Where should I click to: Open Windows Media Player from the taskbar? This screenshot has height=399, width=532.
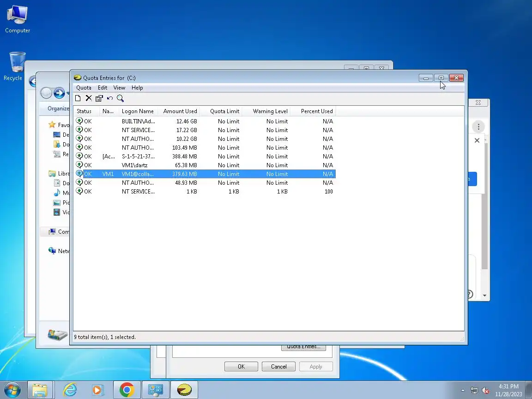tap(98, 390)
